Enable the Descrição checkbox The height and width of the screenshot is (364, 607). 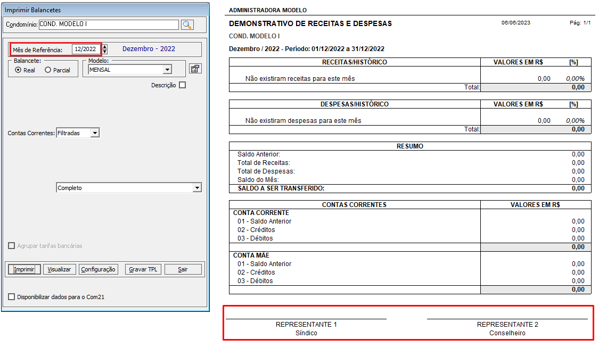tap(183, 85)
